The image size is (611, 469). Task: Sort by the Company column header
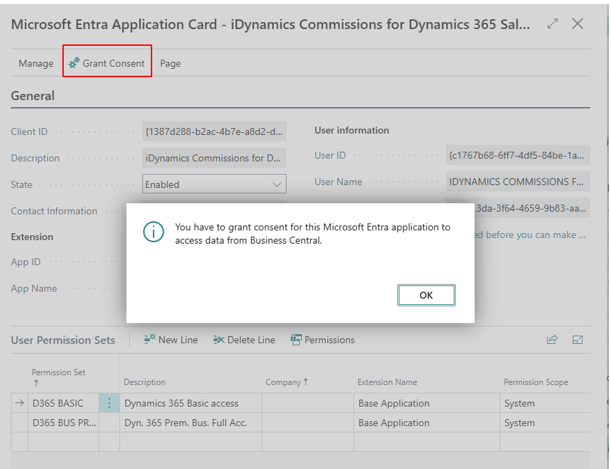click(x=287, y=382)
